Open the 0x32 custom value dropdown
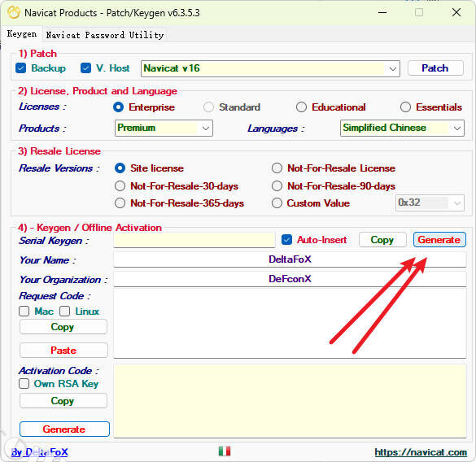Viewport: 476px width, 462px height. (x=430, y=203)
